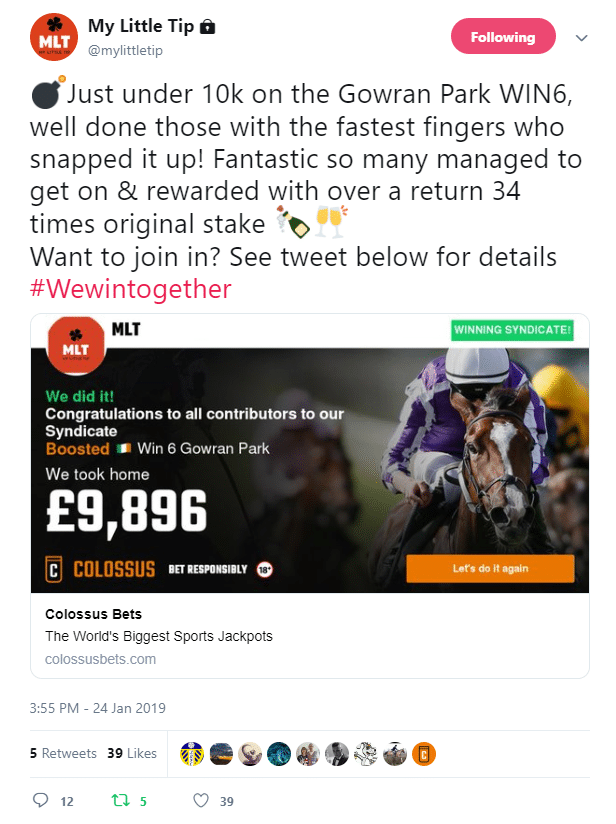Image resolution: width=616 pixels, height=824 pixels.
Task: Click the Colossus logo in banner
Action: coord(101,569)
